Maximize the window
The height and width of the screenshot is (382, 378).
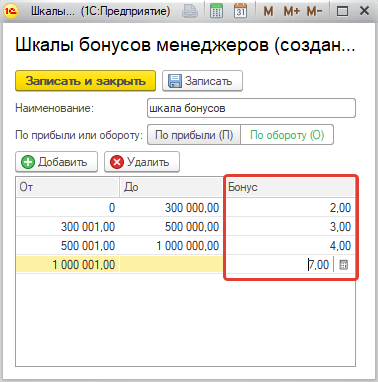click(x=342, y=11)
